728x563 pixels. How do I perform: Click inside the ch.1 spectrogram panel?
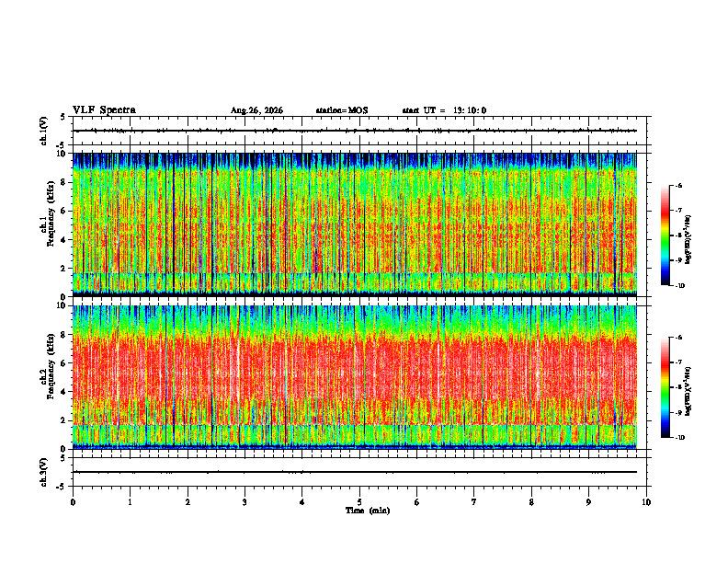click(355, 224)
